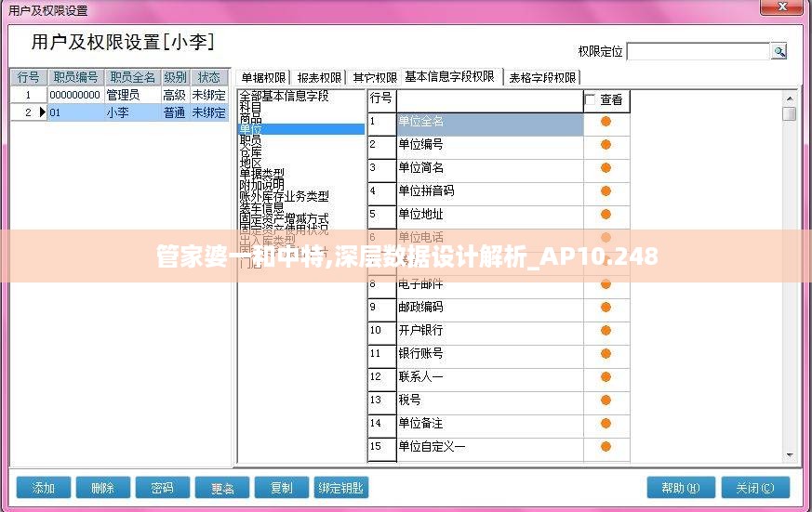The height and width of the screenshot is (512, 812).
Task: Toggle the orange dot for 单位备注
Action: pyautogui.click(x=606, y=423)
